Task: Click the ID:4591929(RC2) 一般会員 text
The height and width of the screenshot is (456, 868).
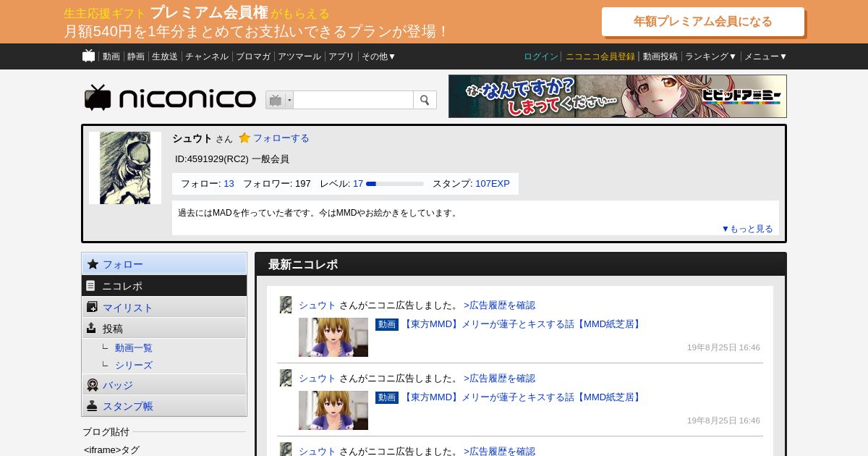Action: pos(232,159)
